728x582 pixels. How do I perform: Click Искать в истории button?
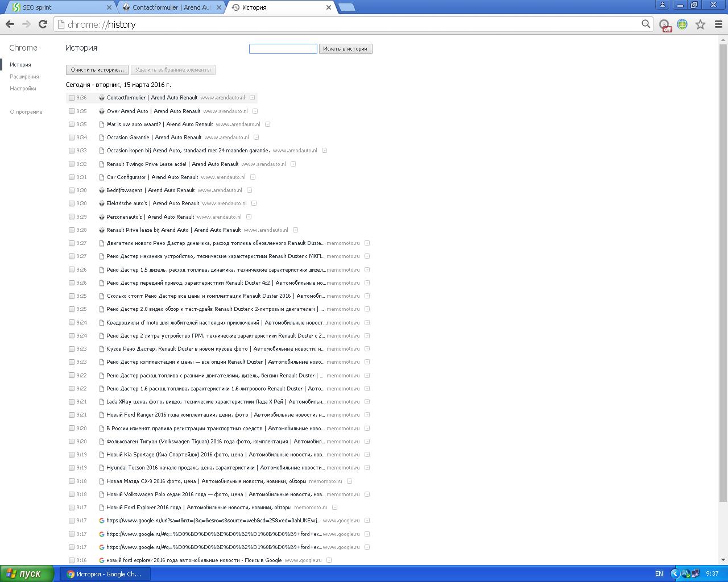pyautogui.click(x=345, y=49)
